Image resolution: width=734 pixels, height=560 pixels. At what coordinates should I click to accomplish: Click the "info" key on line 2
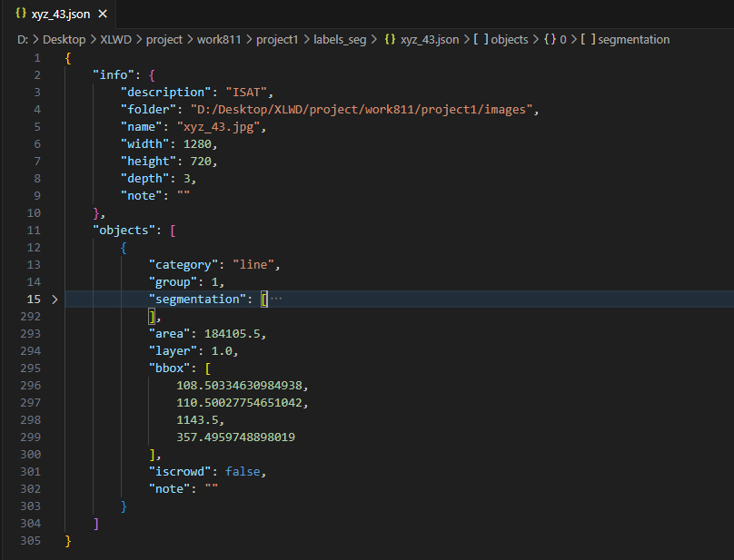(114, 75)
